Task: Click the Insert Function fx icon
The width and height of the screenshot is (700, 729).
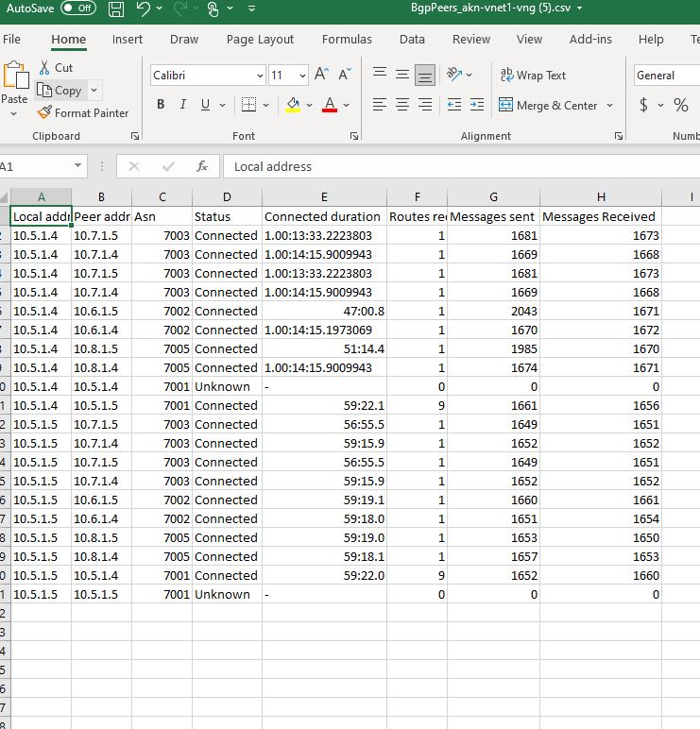Action: coord(201,166)
